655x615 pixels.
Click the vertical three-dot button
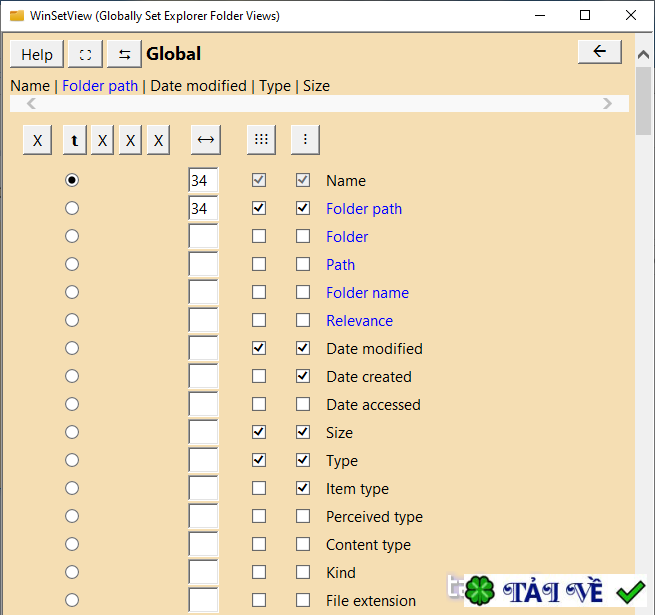[x=305, y=140]
